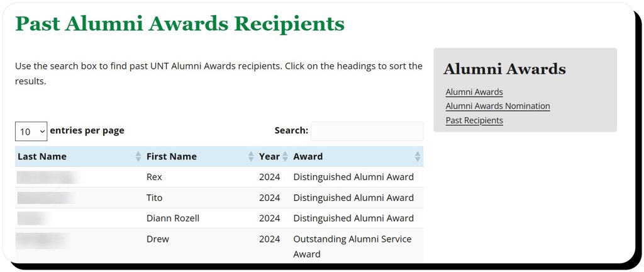Select the row for Tito
Viewport: 644px width, 272px height.
pos(154,198)
